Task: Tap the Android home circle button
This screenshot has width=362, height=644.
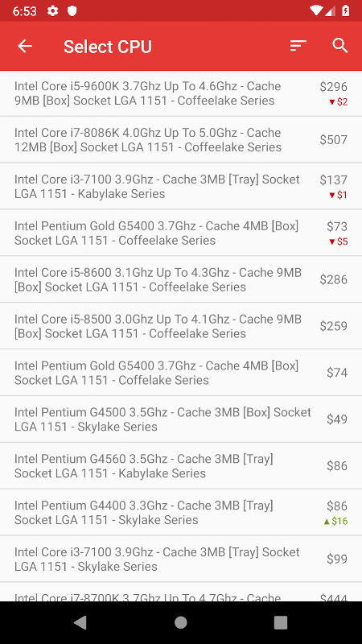Action: tap(180, 622)
